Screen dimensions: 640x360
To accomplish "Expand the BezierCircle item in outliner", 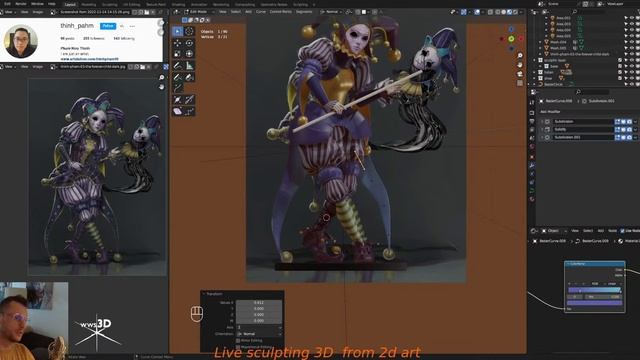I will coord(534,84).
